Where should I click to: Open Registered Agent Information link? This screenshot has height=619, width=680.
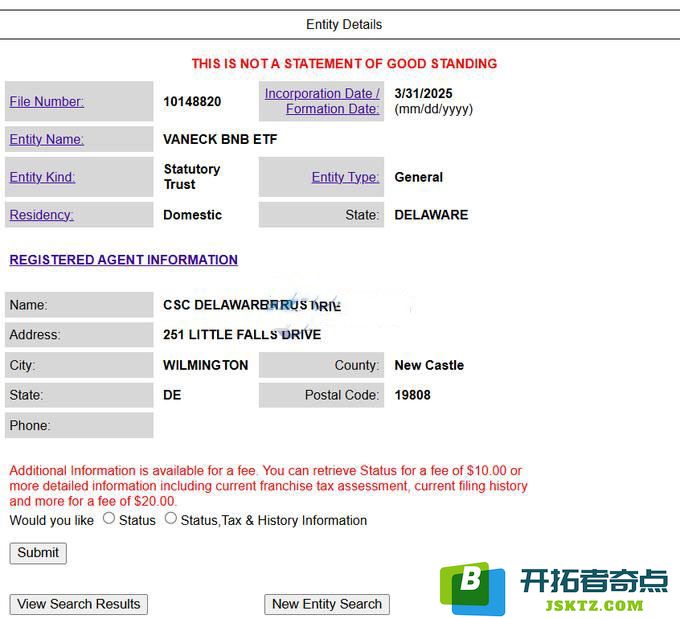click(x=124, y=260)
